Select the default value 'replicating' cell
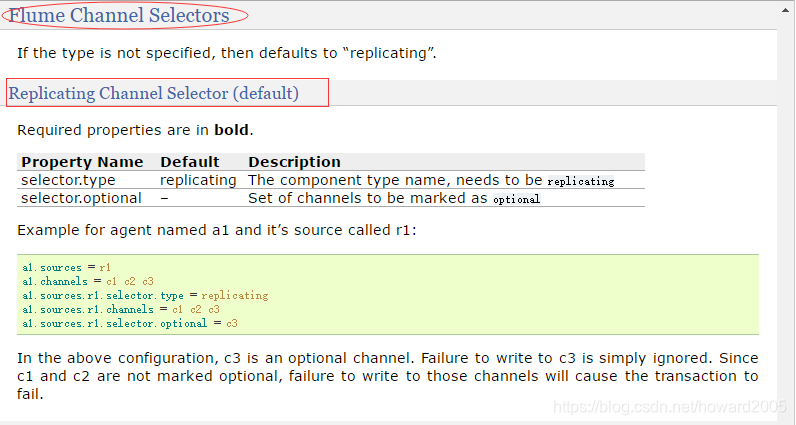796x425 pixels. tap(198, 180)
